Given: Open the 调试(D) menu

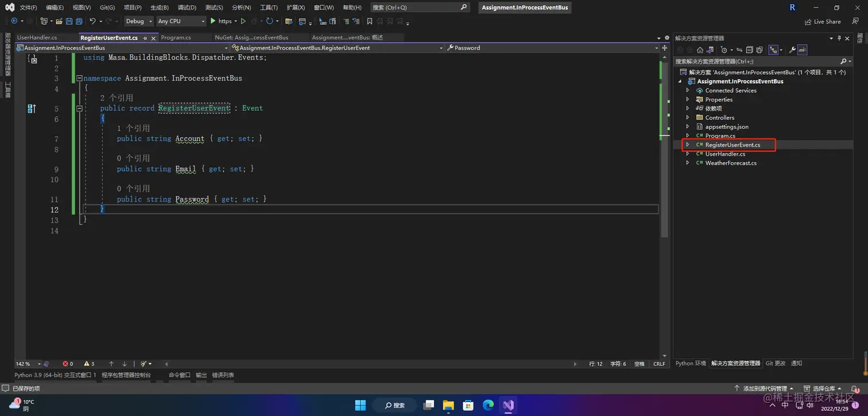Looking at the screenshot, I should pos(187,7).
